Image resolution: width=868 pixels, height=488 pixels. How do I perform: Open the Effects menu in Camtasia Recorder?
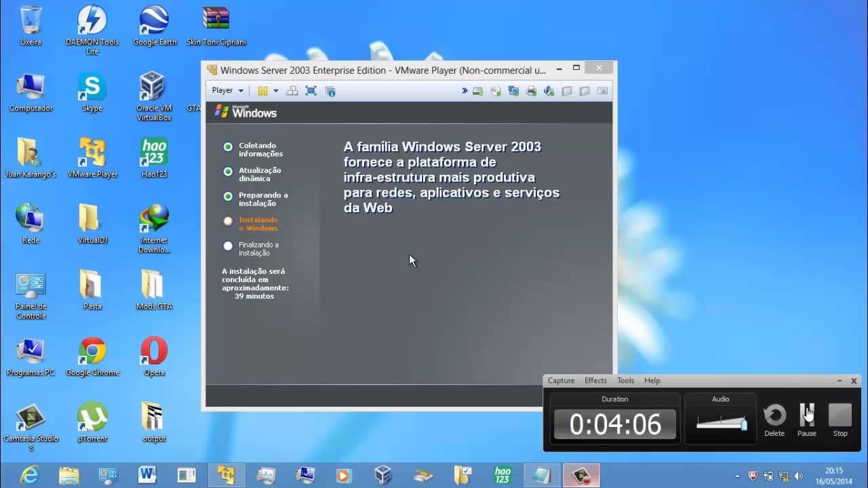point(595,381)
